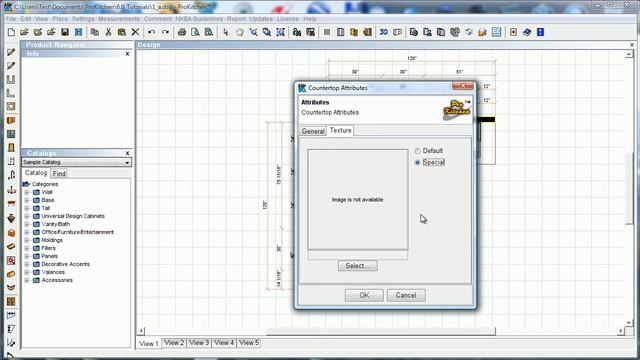Screen dimensions: 640x360
Task: Click the Select... texture button
Action: click(358, 266)
